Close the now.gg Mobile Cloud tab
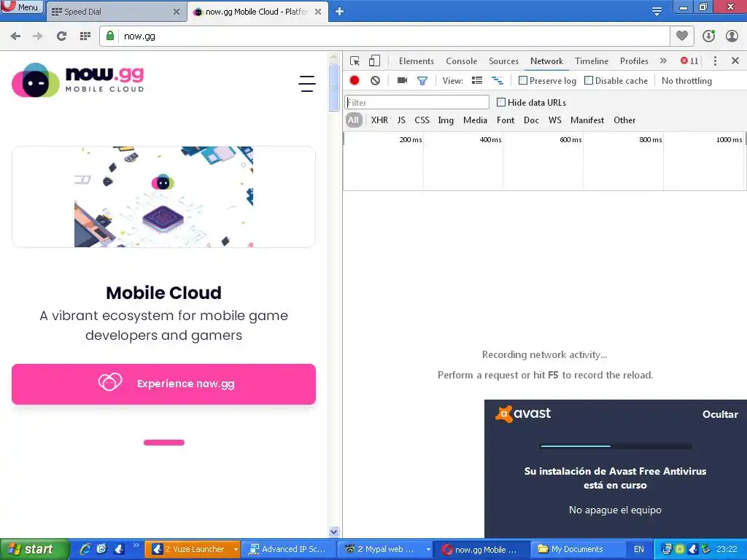The width and height of the screenshot is (747, 560). click(x=318, y=12)
